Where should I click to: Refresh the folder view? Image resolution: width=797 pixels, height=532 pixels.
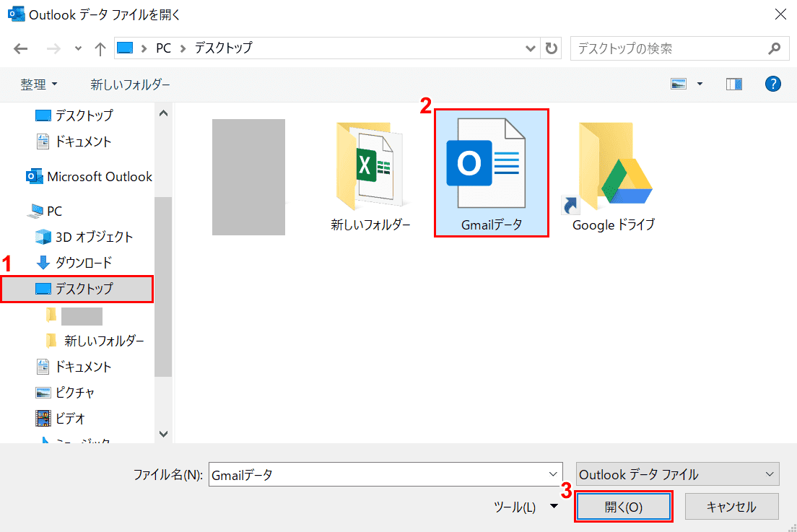click(551, 48)
